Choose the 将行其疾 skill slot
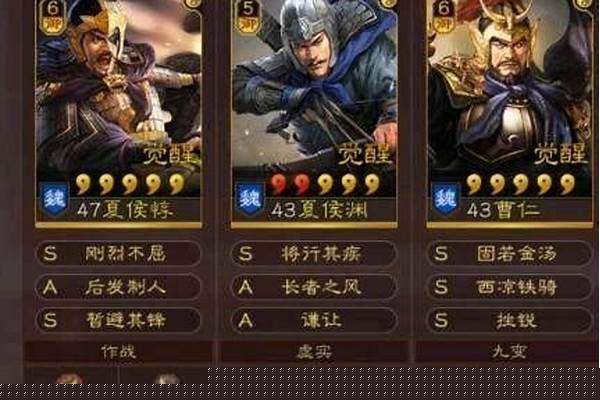Image resolution: width=600 pixels, height=400 pixels. (315, 253)
